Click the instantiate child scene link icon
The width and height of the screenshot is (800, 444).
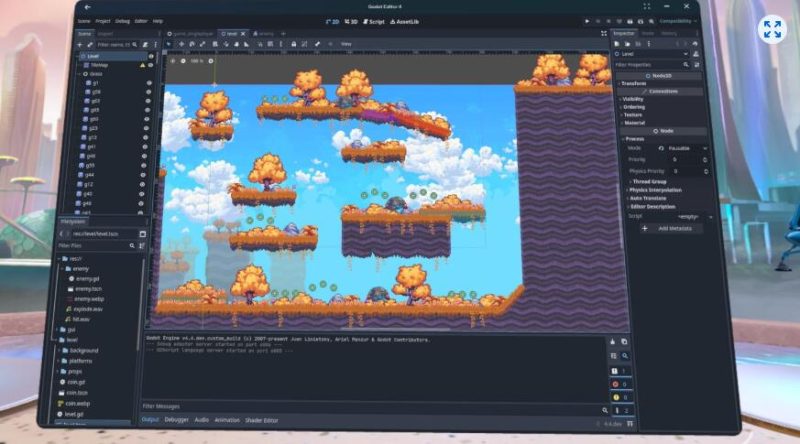(x=90, y=45)
